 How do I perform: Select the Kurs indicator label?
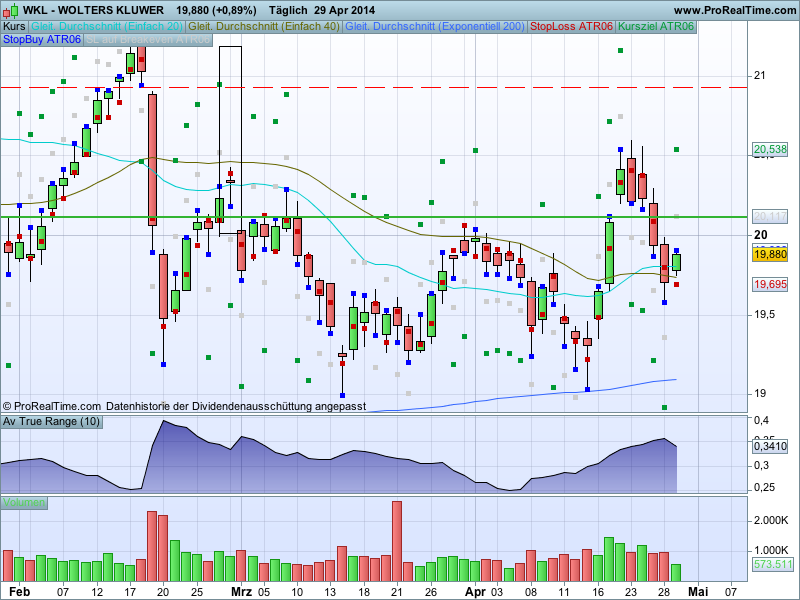point(14,27)
